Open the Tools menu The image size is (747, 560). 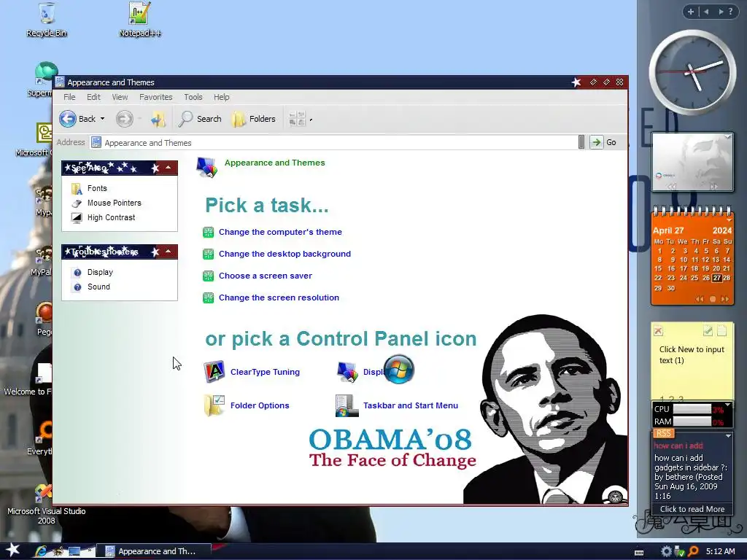tap(193, 97)
